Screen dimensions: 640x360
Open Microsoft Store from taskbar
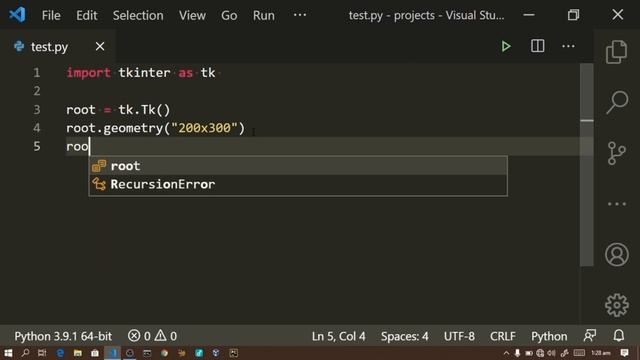(x=95, y=353)
